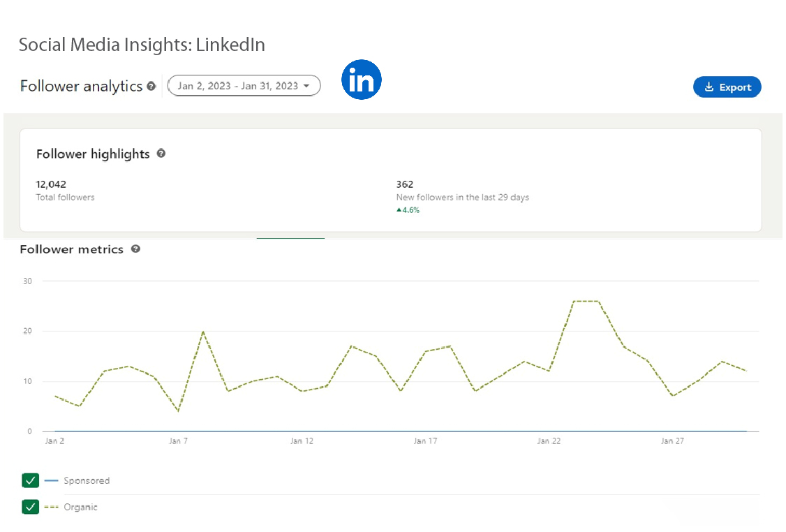Click the 'Jan 17' x-axis label
Screen dimensions: 786x532
[x=425, y=441]
